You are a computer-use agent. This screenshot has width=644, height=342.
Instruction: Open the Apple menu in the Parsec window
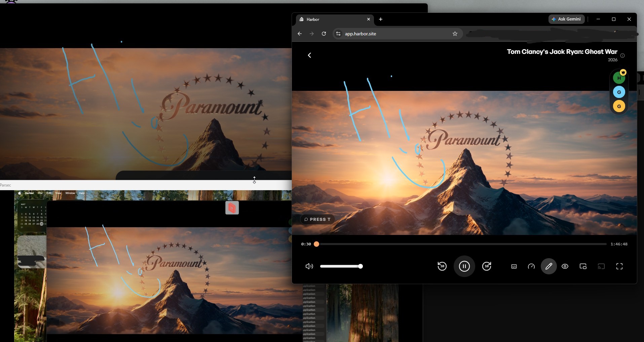click(x=20, y=193)
